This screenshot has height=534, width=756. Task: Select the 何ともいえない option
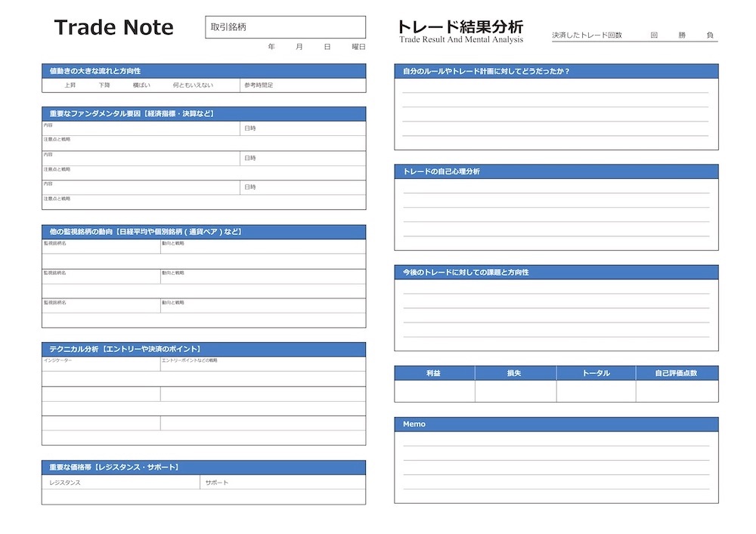point(193,85)
